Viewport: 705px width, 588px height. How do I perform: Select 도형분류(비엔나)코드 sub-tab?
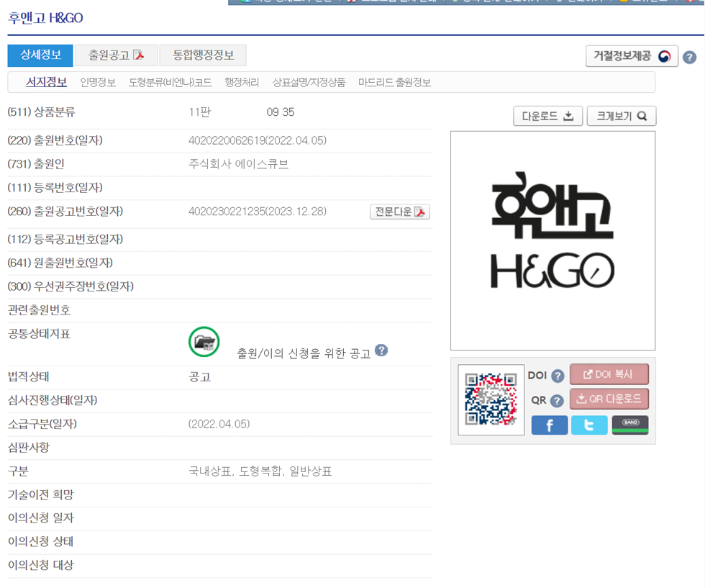[170, 82]
